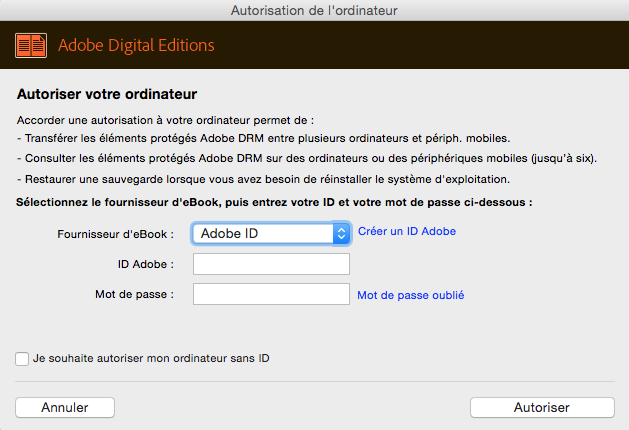Click the Adobe Digital Editions book icon

tap(31, 45)
